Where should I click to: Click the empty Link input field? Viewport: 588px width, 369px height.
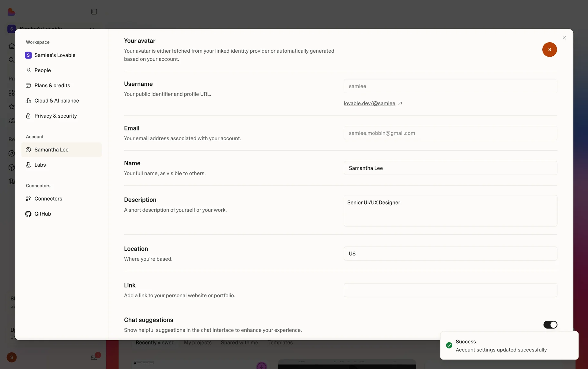[450, 290]
